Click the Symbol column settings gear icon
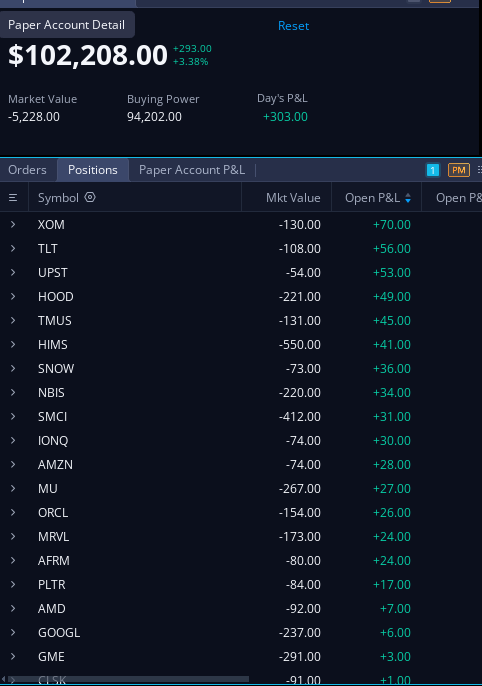Viewport: 482px width, 686px height. (x=90, y=197)
